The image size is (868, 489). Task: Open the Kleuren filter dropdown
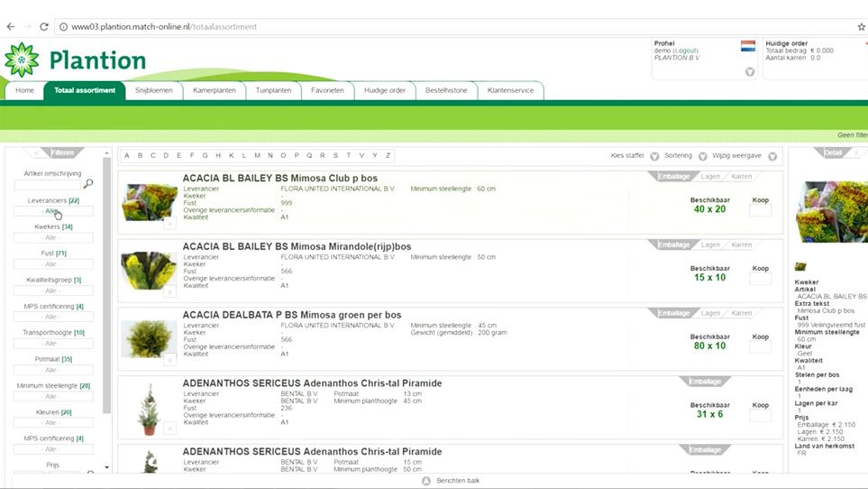click(x=54, y=422)
